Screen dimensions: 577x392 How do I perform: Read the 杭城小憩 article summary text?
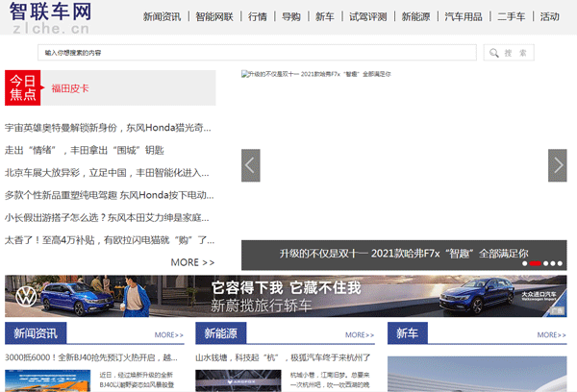click(329, 380)
